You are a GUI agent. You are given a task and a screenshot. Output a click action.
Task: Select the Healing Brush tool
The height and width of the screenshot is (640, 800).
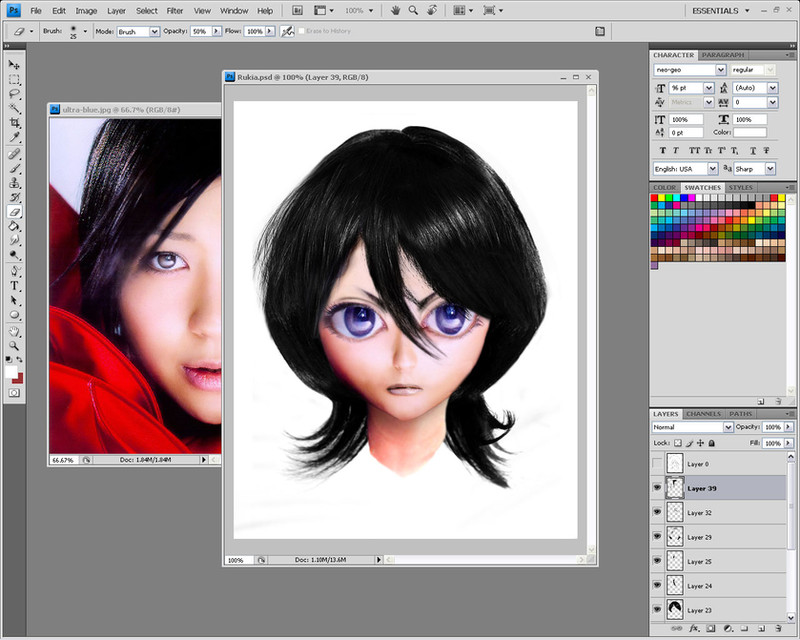pyautogui.click(x=14, y=154)
